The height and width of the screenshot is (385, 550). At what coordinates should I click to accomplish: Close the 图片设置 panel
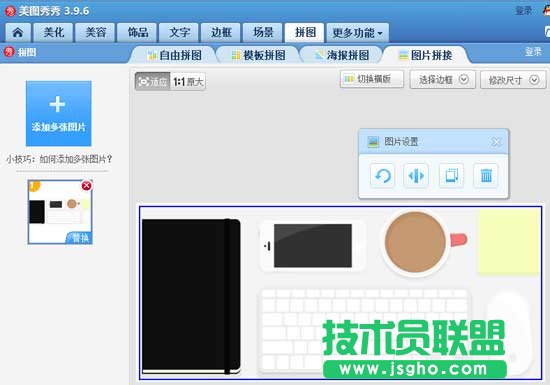tap(496, 142)
